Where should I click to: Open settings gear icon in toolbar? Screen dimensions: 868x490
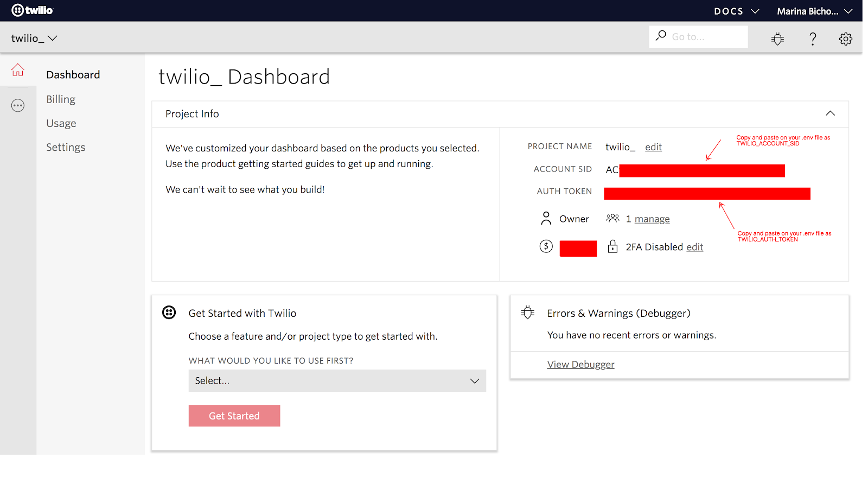tap(845, 39)
